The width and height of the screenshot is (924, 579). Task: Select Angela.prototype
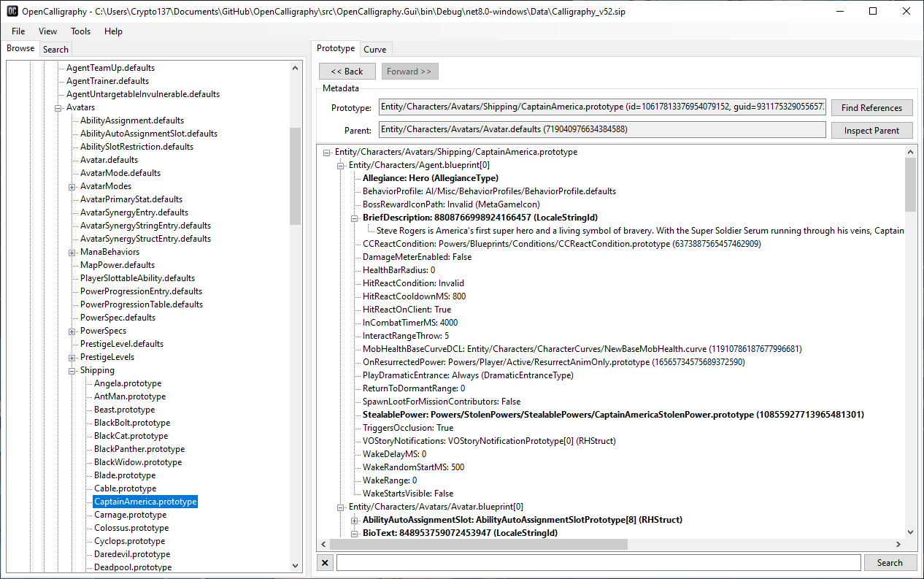[x=128, y=383]
